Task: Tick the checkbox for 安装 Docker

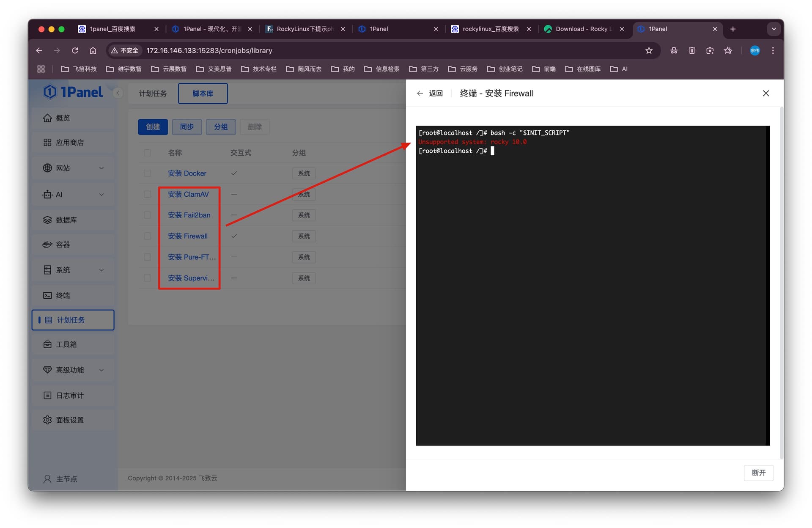Action: coord(147,173)
